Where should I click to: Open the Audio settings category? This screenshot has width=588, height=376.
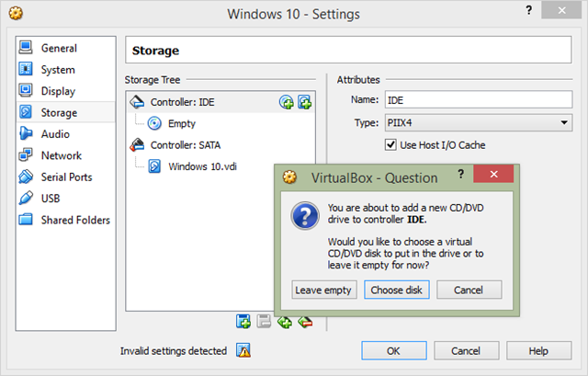pos(65,134)
